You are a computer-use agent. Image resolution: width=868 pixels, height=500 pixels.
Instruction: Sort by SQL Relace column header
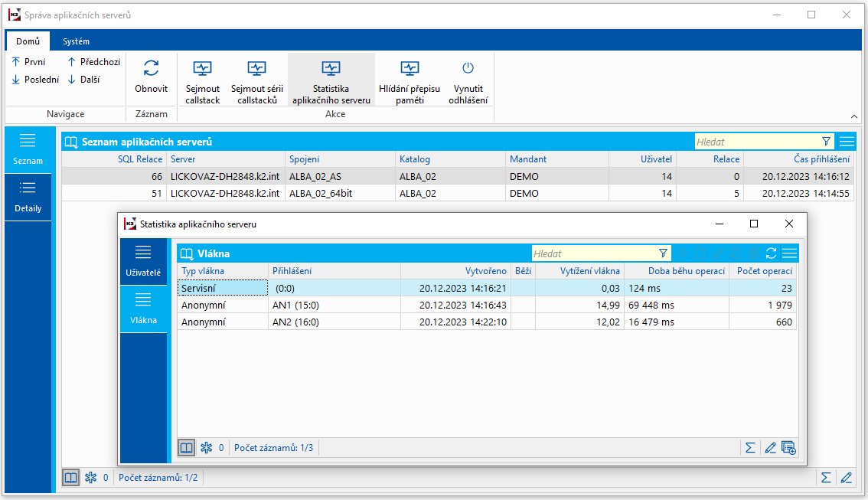click(114, 159)
